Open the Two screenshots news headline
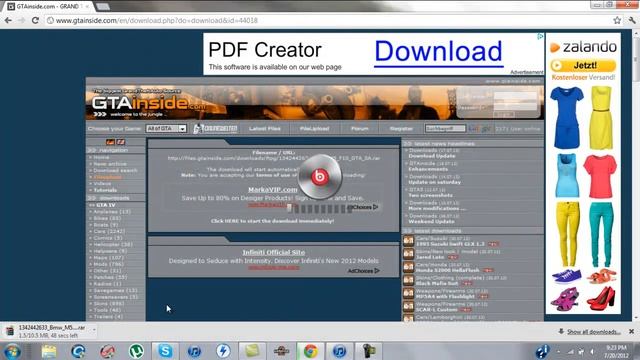Viewport: 640px width, 360px height. tap(430, 195)
